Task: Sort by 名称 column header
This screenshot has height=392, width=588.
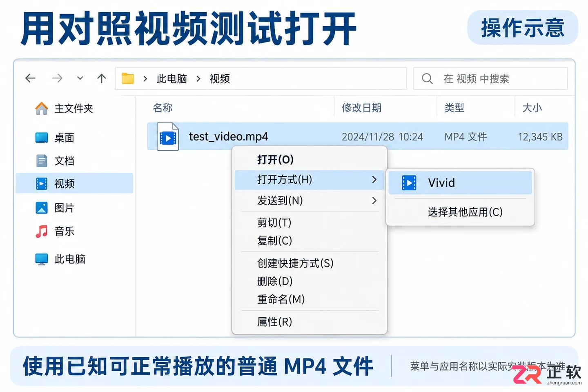Action: click(x=163, y=108)
